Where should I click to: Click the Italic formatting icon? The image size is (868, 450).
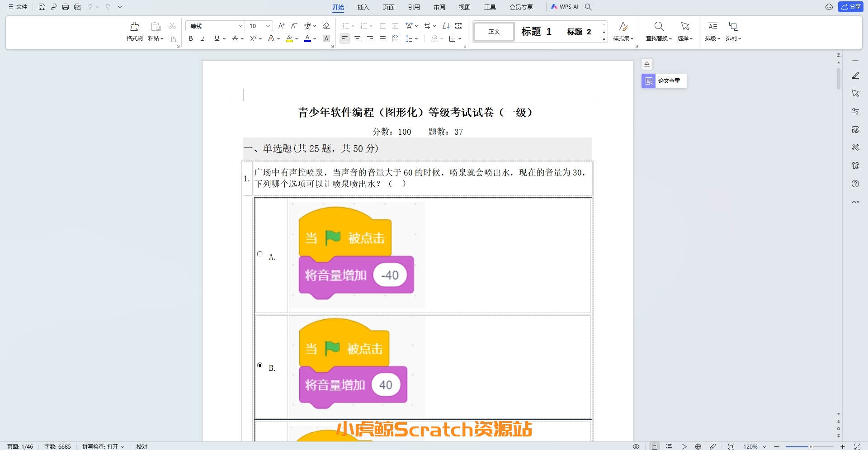tap(203, 39)
